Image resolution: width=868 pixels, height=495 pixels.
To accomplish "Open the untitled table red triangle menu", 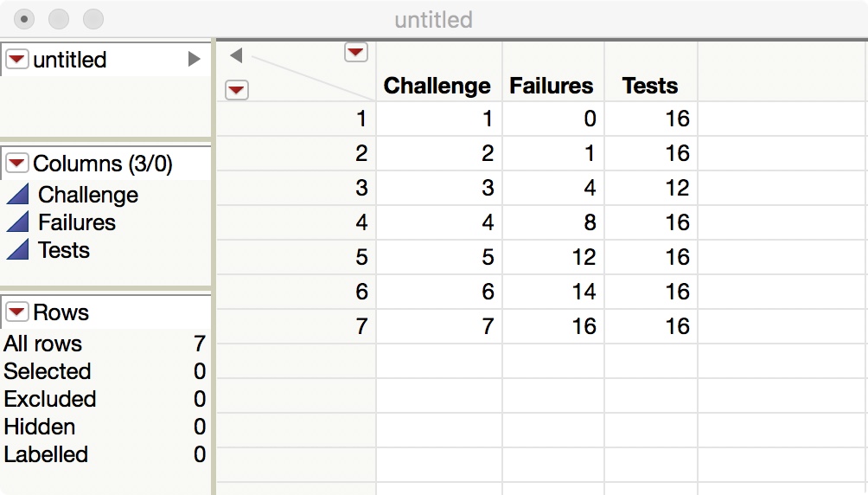I will coord(17,60).
